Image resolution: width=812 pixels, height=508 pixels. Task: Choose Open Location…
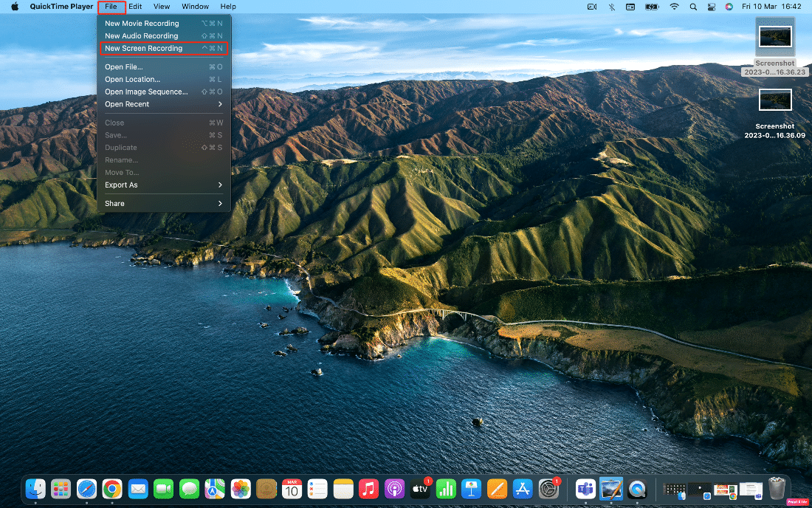tap(164, 79)
